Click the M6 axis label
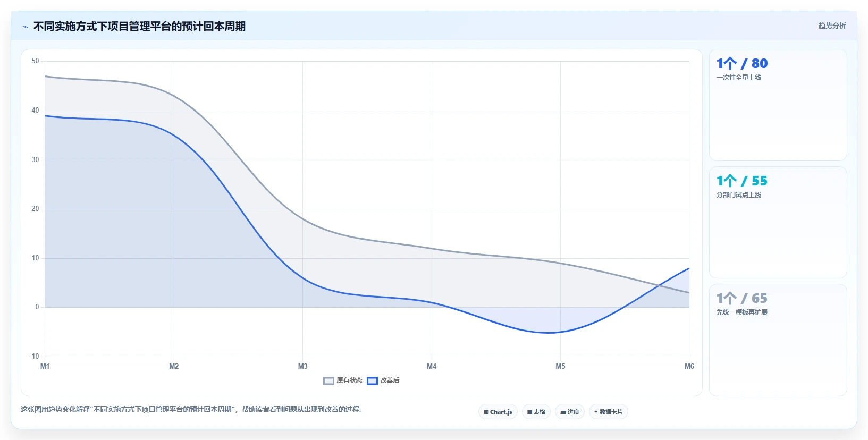This screenshot has width=868, height=440. (x=689, y=366)
